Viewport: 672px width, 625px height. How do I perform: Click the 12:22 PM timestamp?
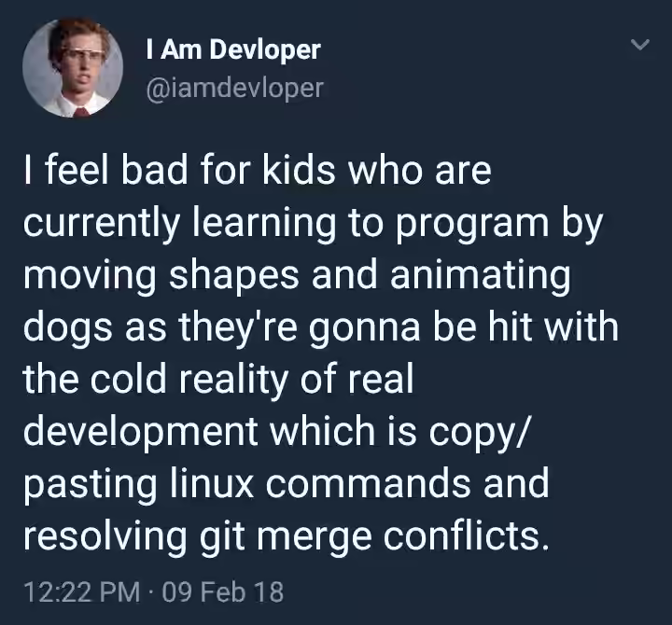[82, 592]
